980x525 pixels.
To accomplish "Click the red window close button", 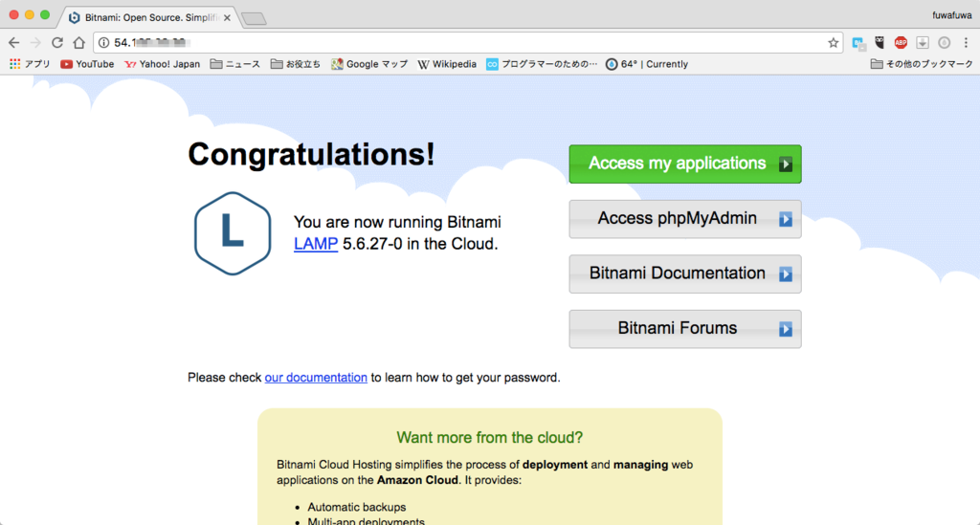I will (13, 15).
